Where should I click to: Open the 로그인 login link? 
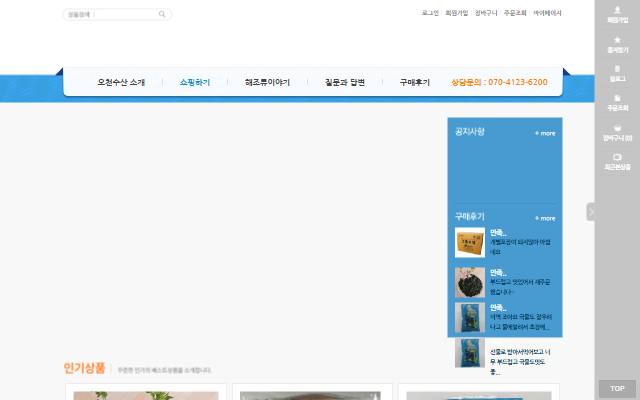pyautogui.click(x=430, y=13)
